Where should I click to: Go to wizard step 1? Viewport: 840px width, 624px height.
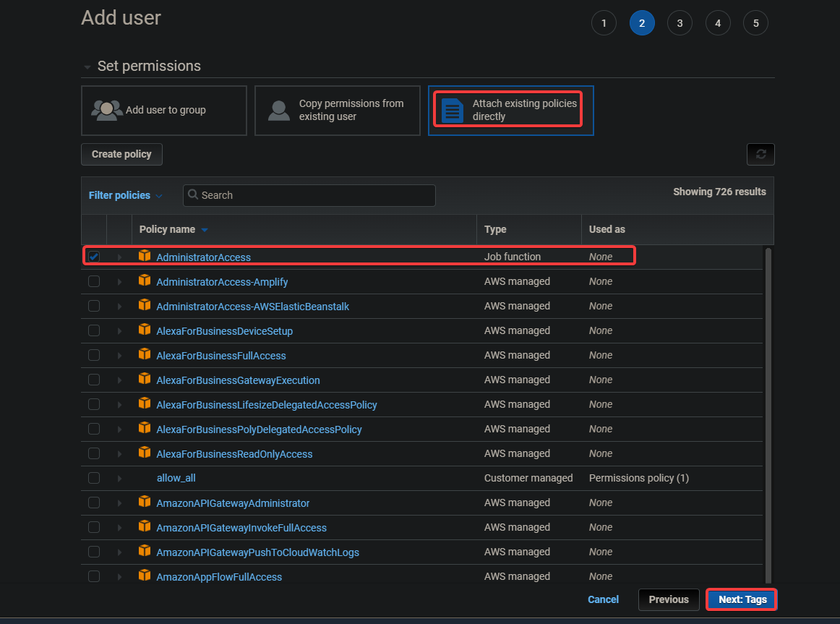tap(604, 23)
